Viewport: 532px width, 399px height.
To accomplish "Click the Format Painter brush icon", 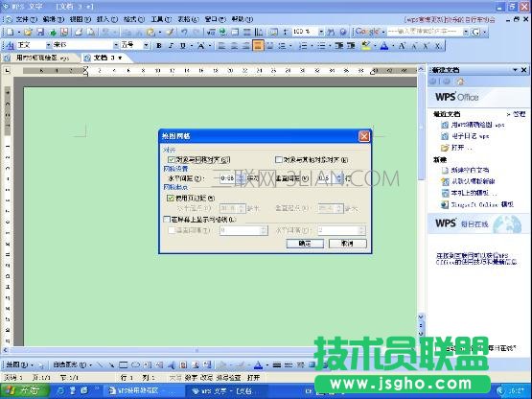I will (x=170, y=32).
